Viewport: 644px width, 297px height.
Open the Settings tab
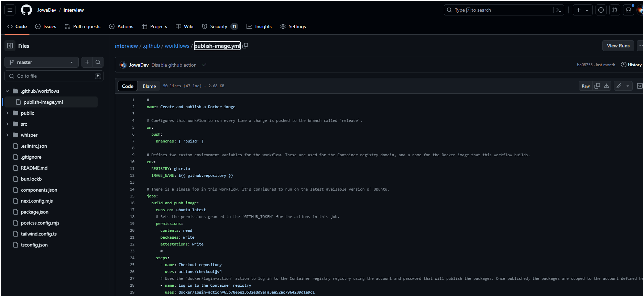click(x=293, y=26)
